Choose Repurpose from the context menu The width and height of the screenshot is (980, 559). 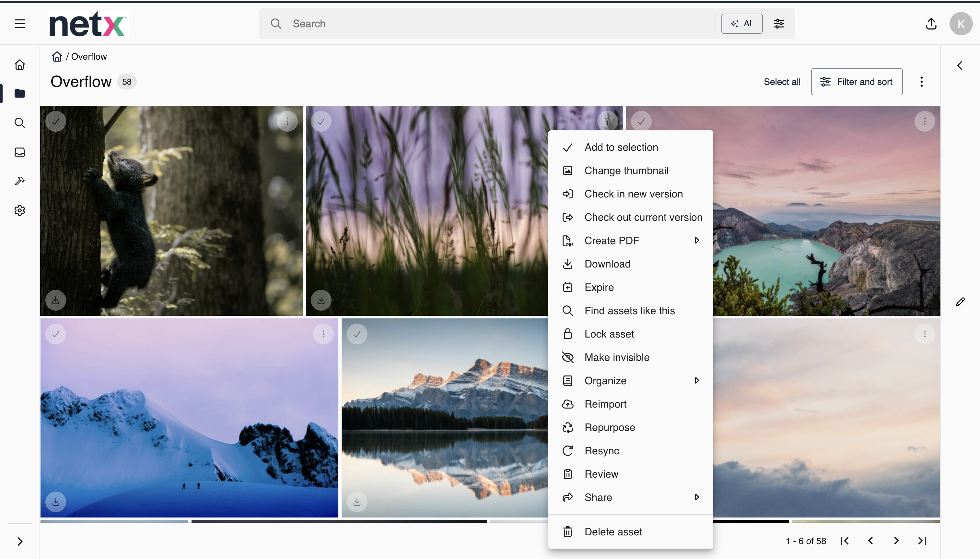tap(630, 428)
